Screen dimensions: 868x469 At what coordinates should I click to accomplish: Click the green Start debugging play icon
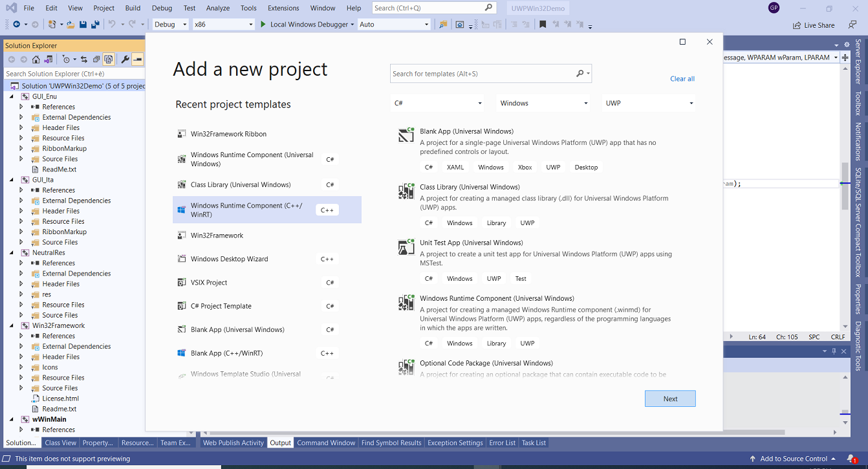263,25
